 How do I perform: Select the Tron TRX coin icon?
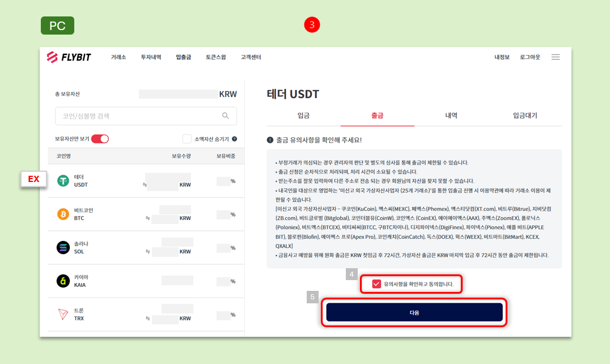pos(63,313)
